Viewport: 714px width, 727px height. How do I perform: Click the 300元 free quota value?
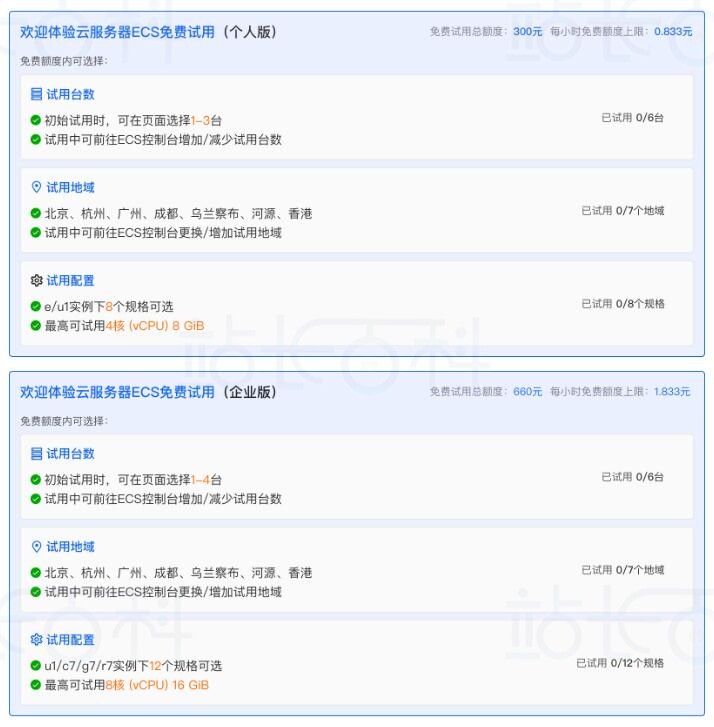(x=528, y=32)
